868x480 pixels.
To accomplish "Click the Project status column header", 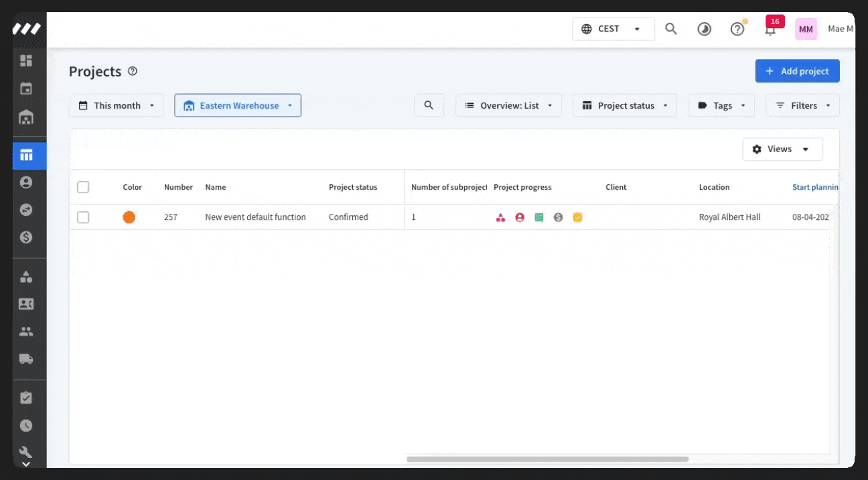I will point(353,187).
